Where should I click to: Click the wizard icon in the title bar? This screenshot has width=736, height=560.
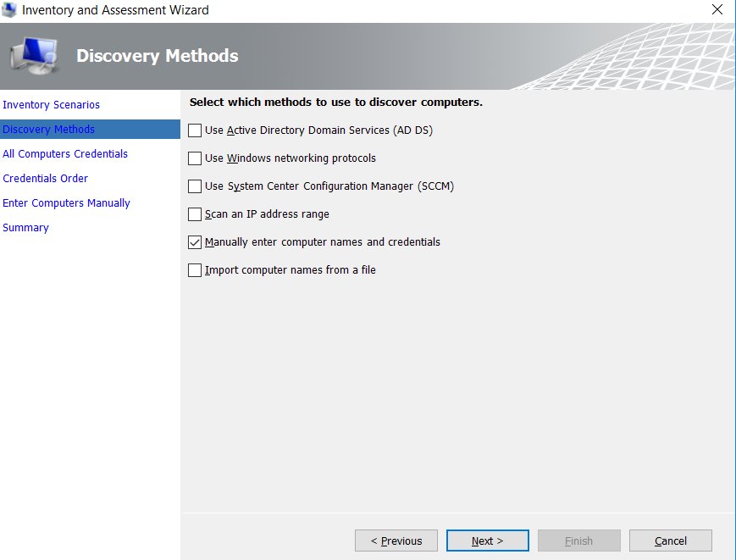pyautogui.click(x=10, y=9)
